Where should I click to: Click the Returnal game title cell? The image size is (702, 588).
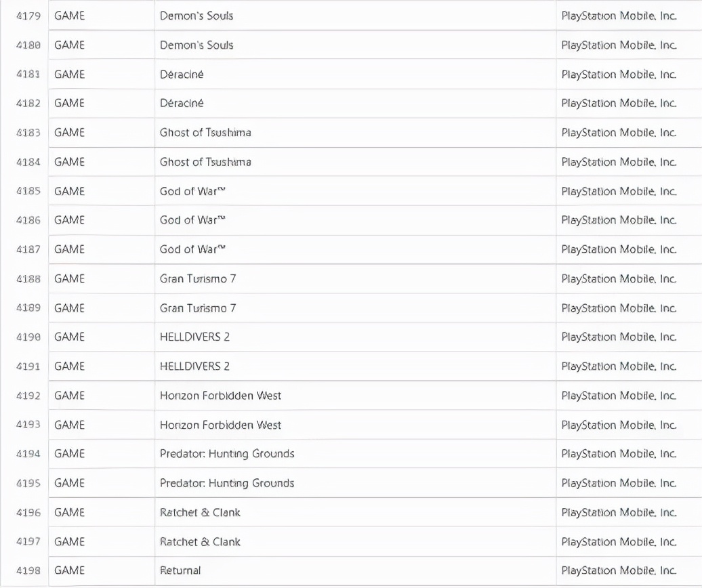pyautogui.click(x=355, y=570)
